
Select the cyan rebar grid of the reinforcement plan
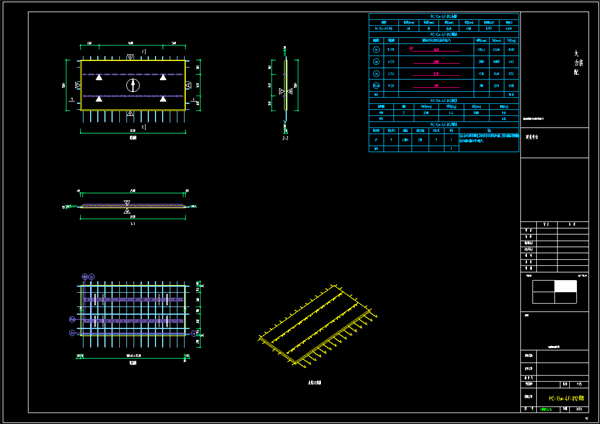133,315
